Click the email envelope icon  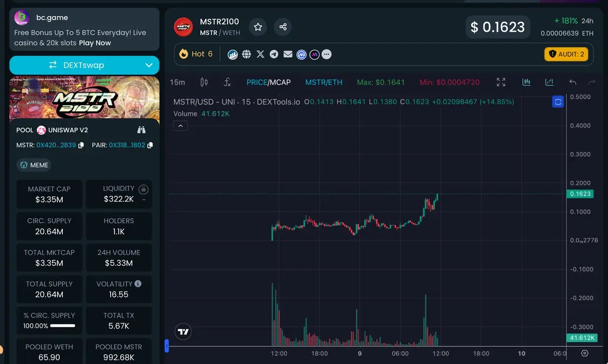coord(288,54)
